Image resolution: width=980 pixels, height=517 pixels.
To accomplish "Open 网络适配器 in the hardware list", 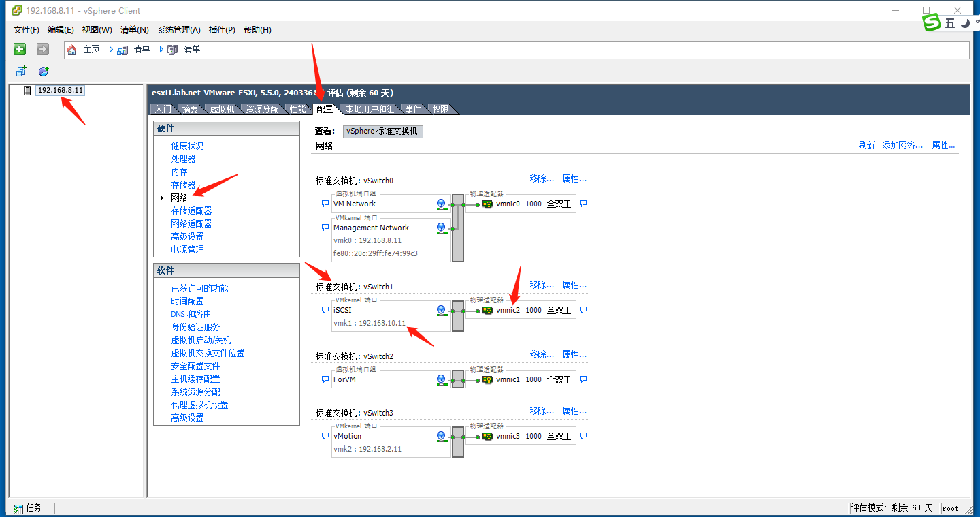I will 191,223.
